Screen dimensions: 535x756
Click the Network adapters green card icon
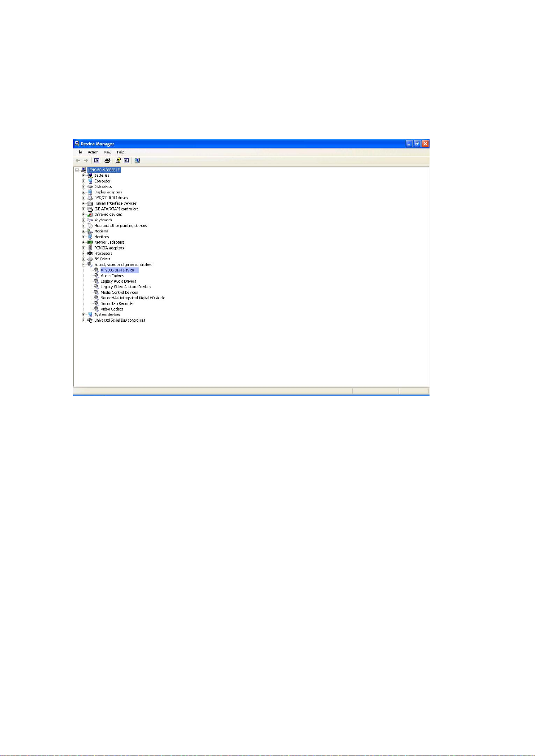pyautogui.click(x=90, y=242)
